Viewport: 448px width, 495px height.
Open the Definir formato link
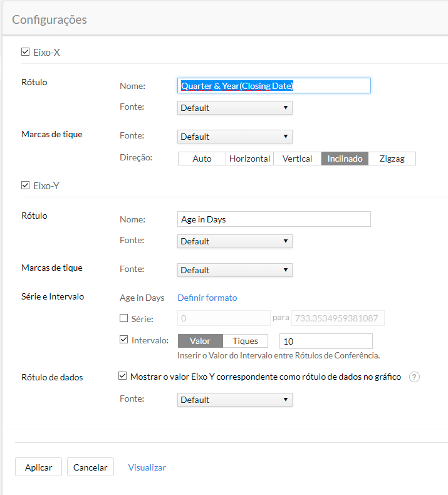tap(207, 298)
